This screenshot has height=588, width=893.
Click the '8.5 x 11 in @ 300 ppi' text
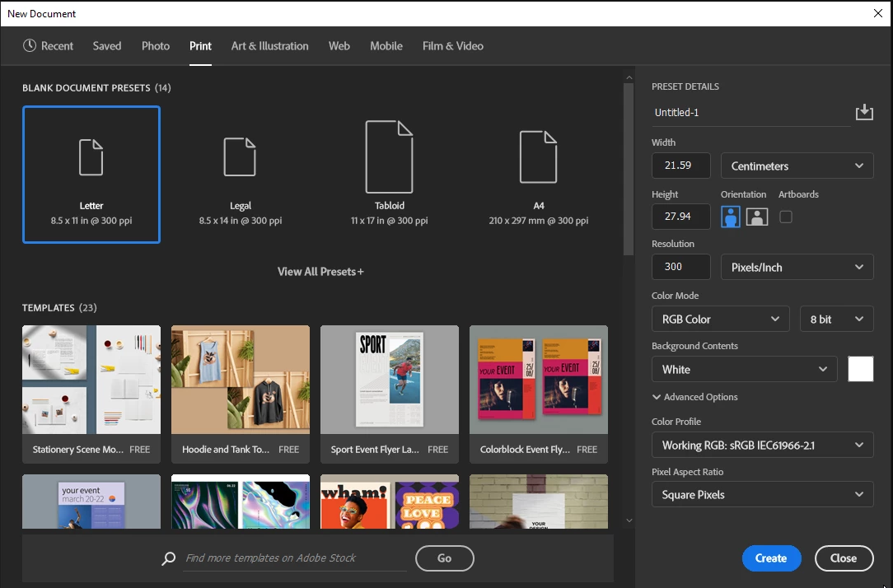click(91, 221)
